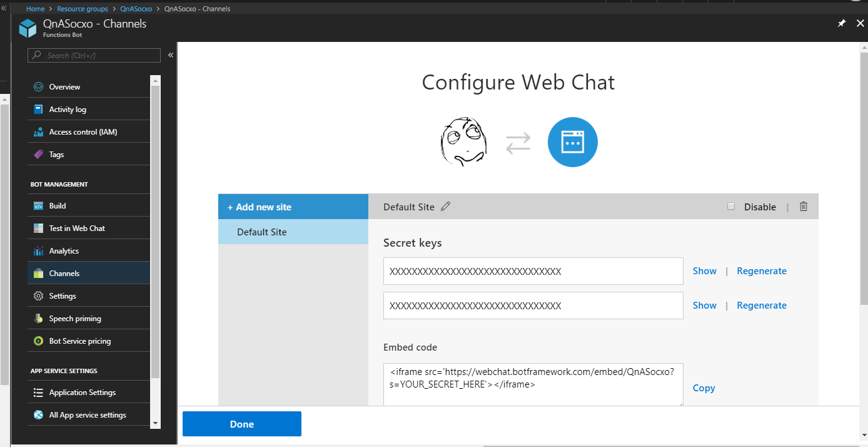Open Access control (IAM) settings
868x447 pixels.
pos(39,131)
